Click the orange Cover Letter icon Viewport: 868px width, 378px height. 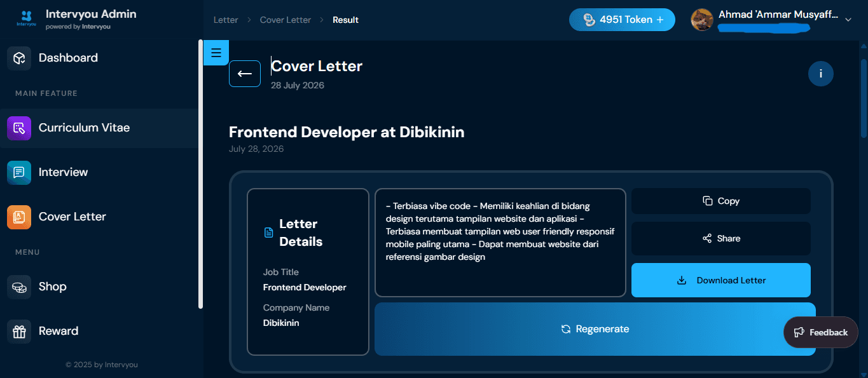pyautogui.click(x=19, y=217)
